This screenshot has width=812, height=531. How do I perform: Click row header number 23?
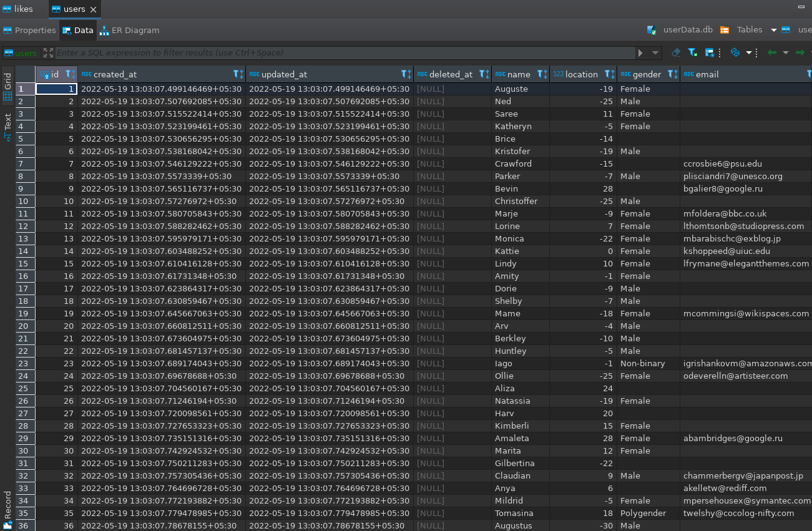click(x=25, y=363)
